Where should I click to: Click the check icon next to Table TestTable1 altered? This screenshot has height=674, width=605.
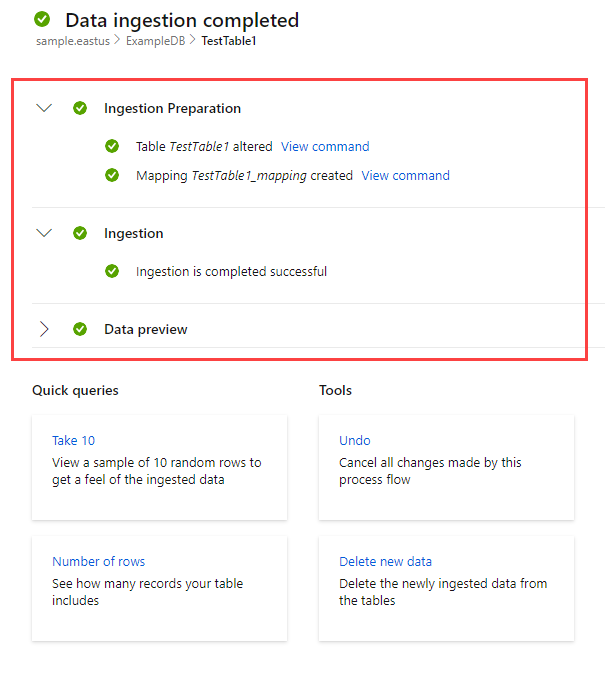tap(112, 146)
